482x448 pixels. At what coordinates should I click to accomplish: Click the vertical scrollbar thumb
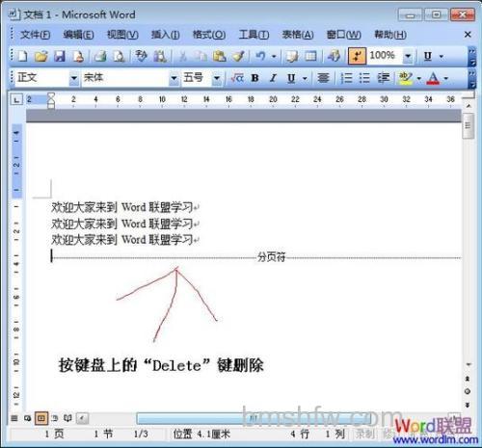[x=469, y=125]
